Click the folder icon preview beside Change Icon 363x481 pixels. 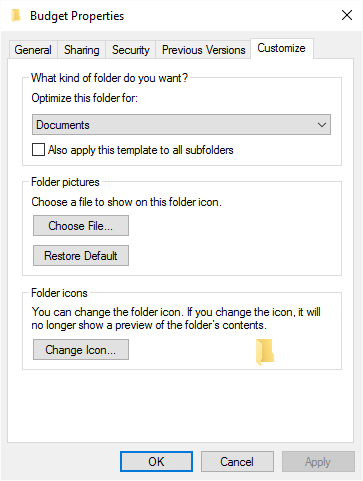click(265, 352)
